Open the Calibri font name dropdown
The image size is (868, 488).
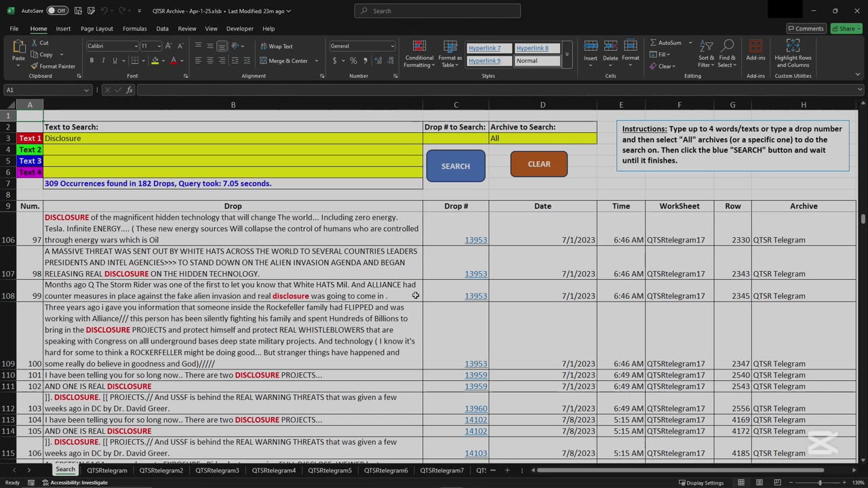pos(135,46)
